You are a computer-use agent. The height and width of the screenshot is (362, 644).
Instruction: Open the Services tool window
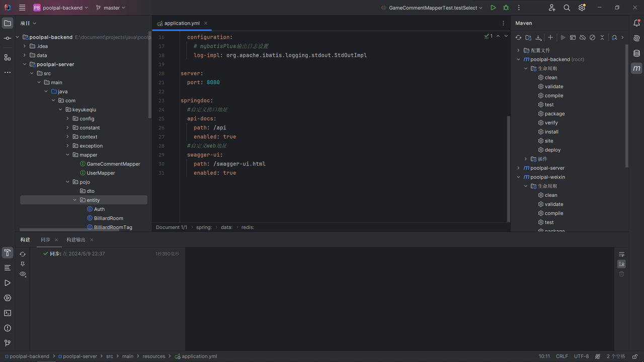[x=8, y=298]
